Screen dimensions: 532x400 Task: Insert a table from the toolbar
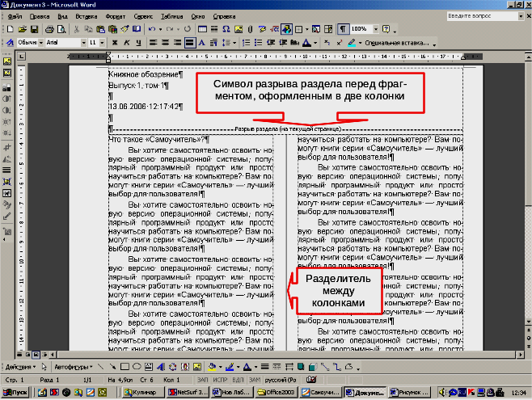tap(202, 29)
